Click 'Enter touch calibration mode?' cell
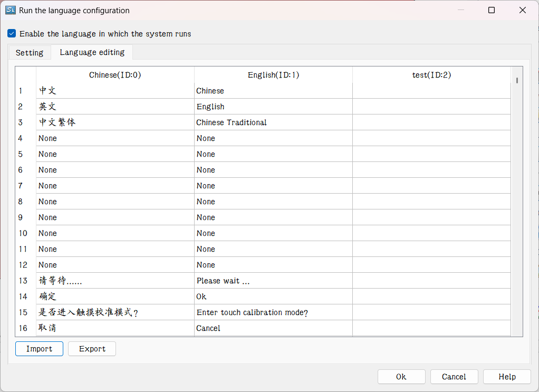 tap(273, 312)
